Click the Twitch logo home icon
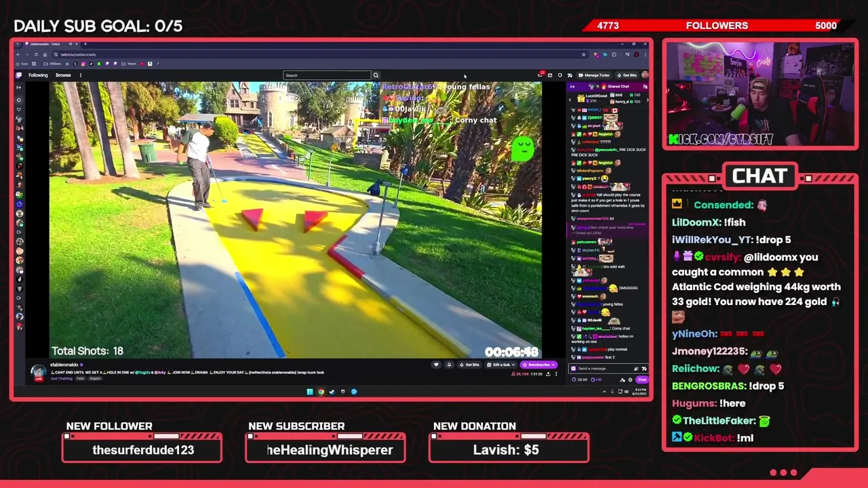The image size is (868, 488). [18, 75]
